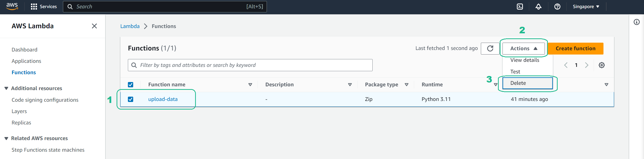Collapse the Actions dropdown
Screen dimensions: 644x159
[524, 48]
